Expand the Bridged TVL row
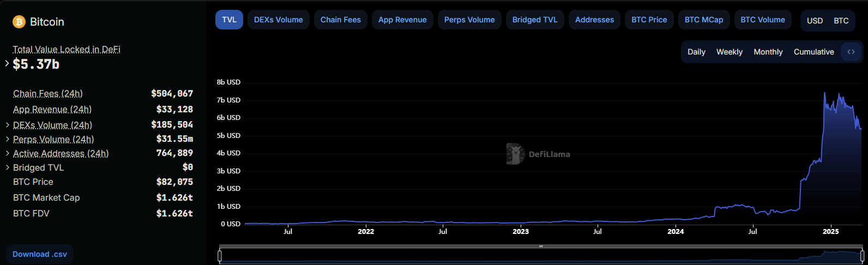Screen dimensions: 868x265 tap(8, 167)
